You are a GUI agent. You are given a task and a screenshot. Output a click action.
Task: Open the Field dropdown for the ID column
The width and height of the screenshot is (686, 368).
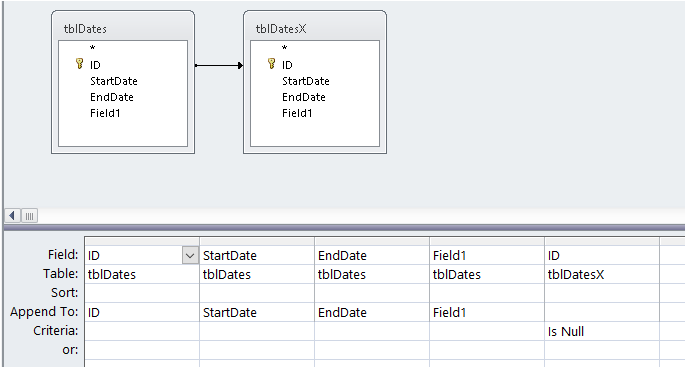[x=190, y=256]
